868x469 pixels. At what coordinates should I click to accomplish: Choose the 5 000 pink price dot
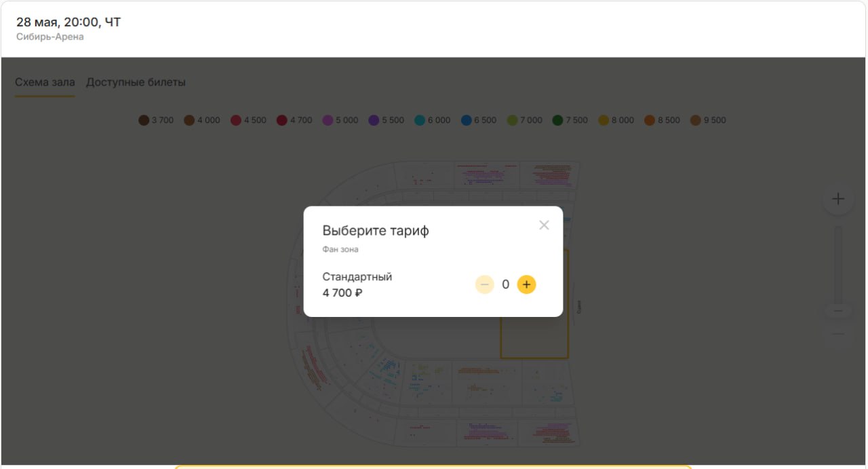(328, 120)
